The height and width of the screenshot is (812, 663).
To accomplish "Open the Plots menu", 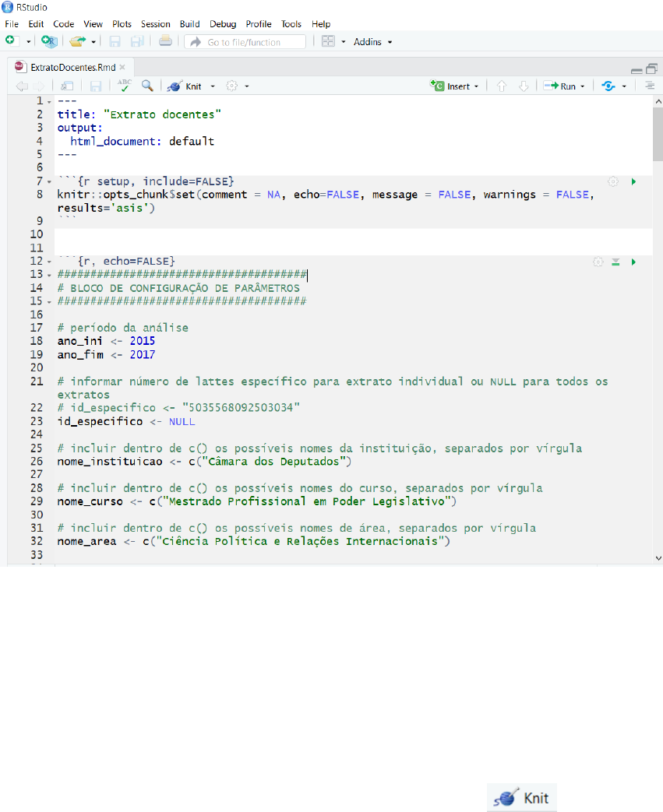I will (x=122, y=24).
